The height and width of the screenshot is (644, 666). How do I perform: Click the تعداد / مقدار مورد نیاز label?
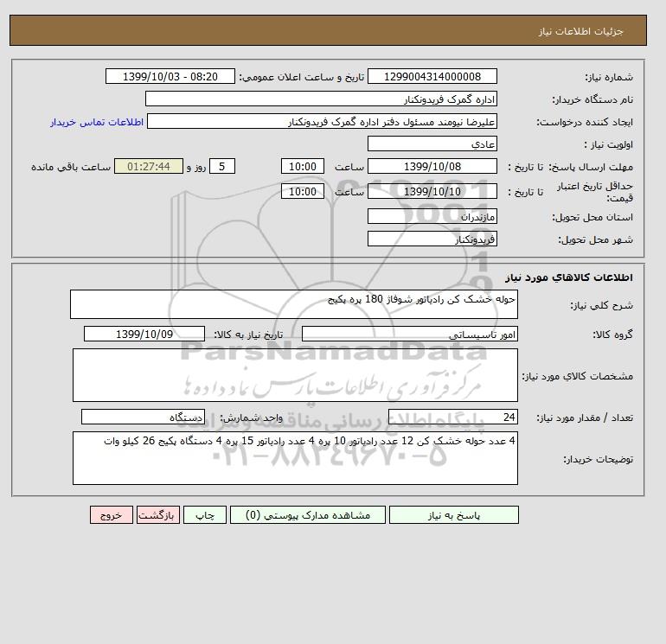click(x=585, y=418)
